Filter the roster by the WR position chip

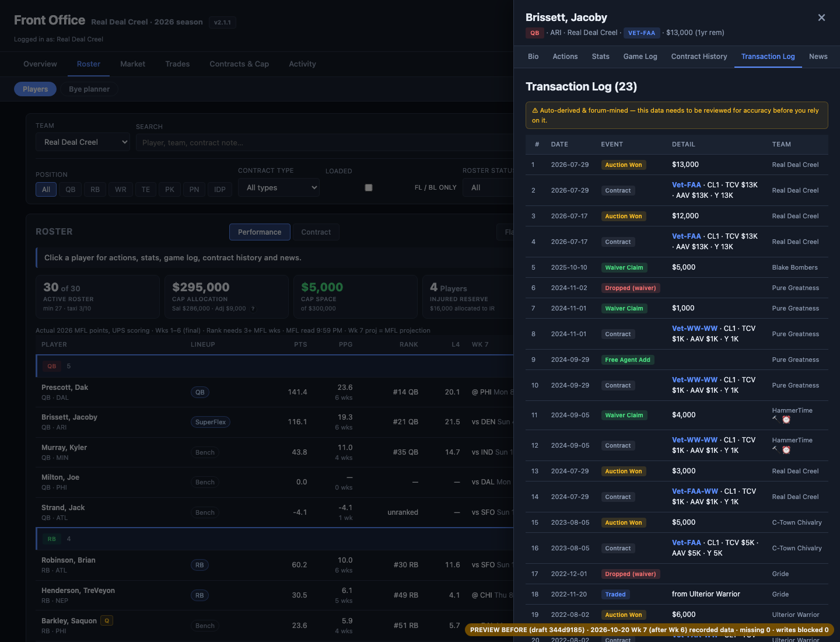[121, 190]
